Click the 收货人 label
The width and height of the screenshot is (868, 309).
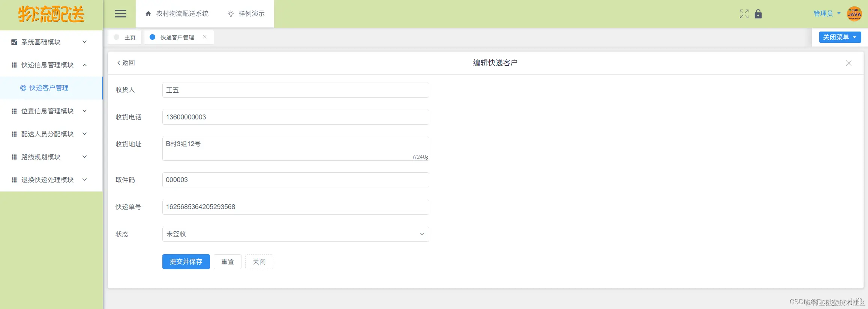click(x=125, y=90)
